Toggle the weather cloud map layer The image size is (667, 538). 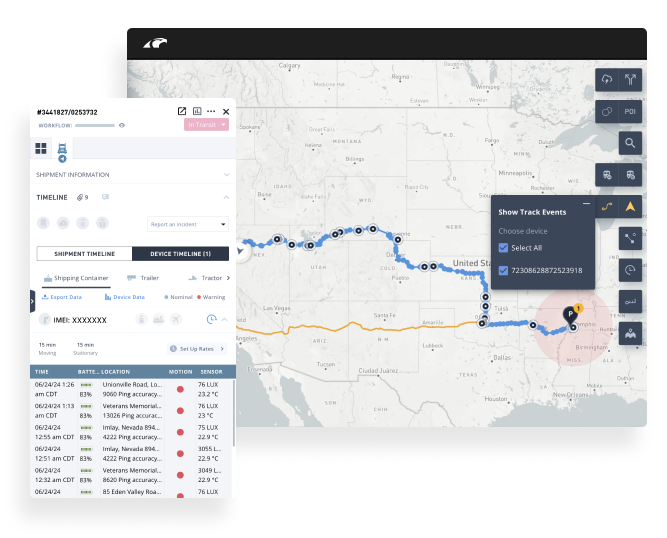[607, 80]
